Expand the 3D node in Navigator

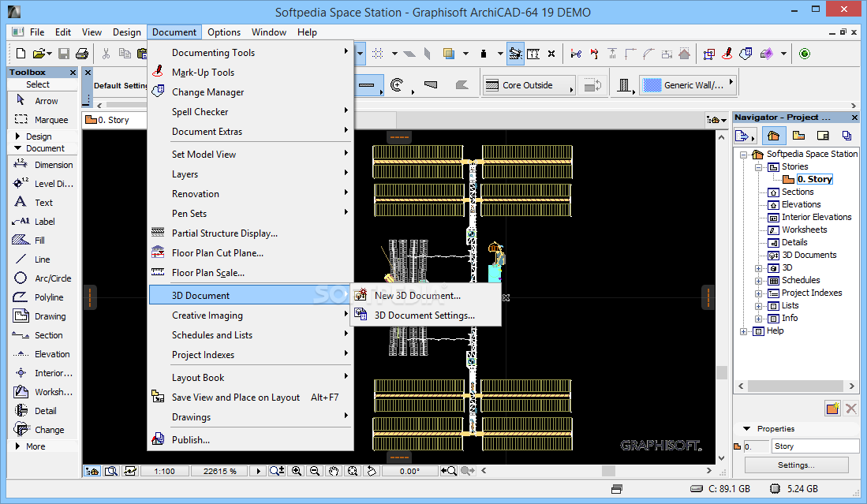759,268
